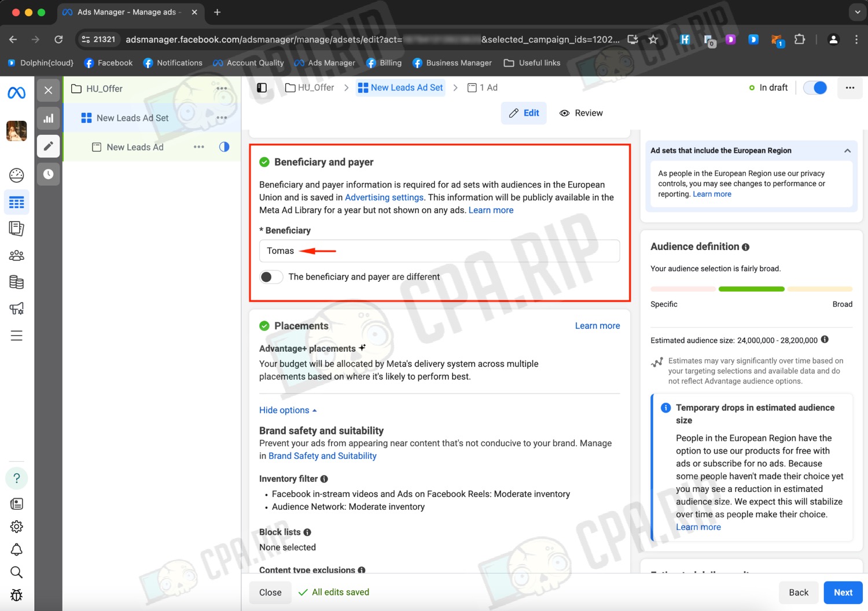Screen dimensions: 868x611
Task: Open Settings gear icon in sidebar
Action: [16, 527]
